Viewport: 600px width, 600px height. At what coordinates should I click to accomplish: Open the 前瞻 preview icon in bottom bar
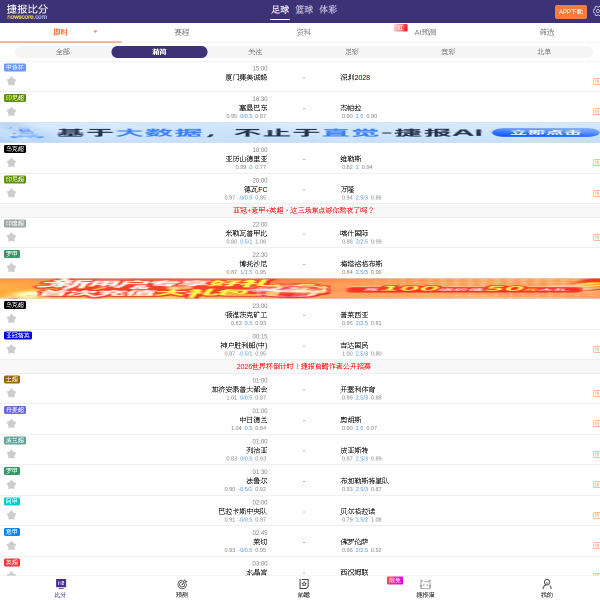(x=304, y=587)
